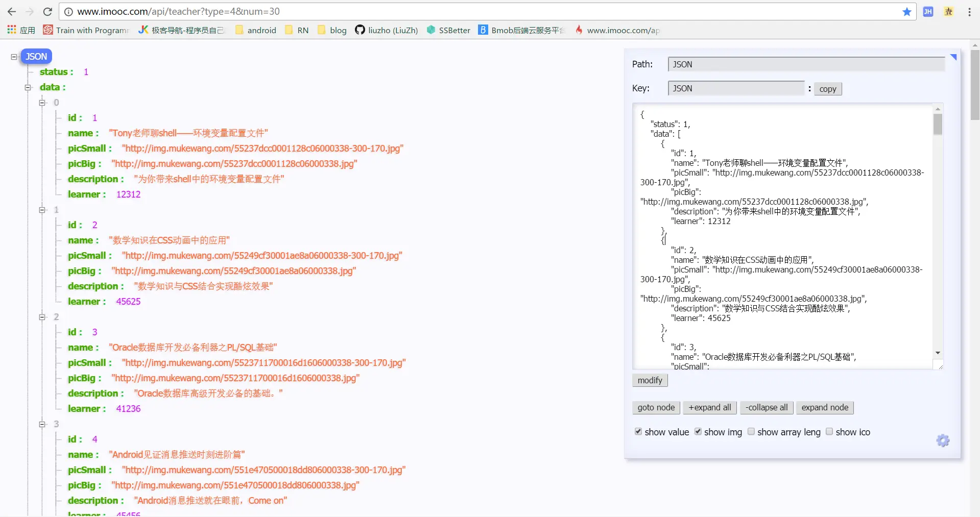Select the learner key with value 12312
This screenshot has width=980, height=517.
[87, 194]
